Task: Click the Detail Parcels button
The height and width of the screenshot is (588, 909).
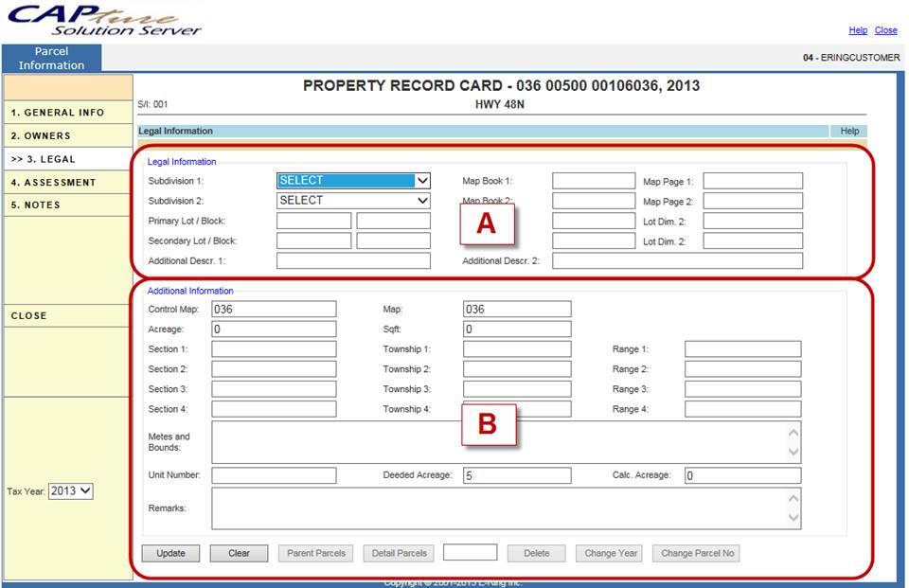Action: coord(400,553)
